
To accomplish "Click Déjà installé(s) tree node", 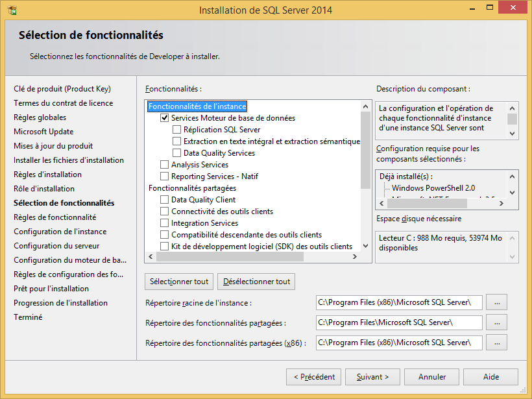I will (406, 176).
